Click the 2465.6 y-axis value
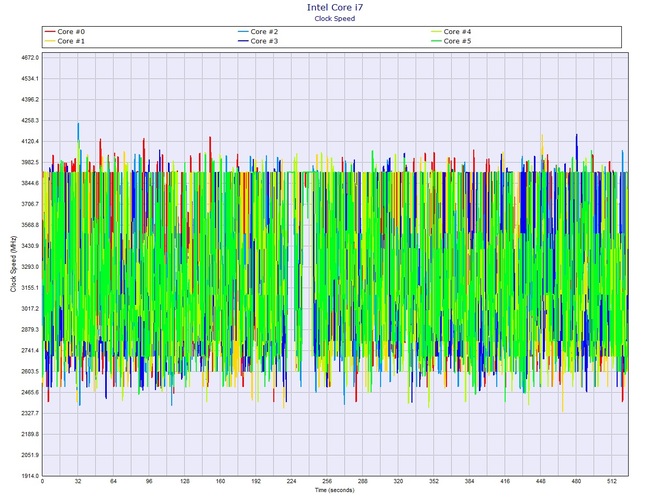 click(x=30, y=392)
